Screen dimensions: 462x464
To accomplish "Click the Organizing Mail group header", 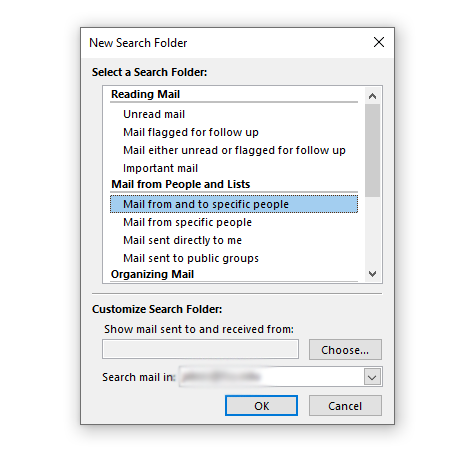I will click(153, 274).
